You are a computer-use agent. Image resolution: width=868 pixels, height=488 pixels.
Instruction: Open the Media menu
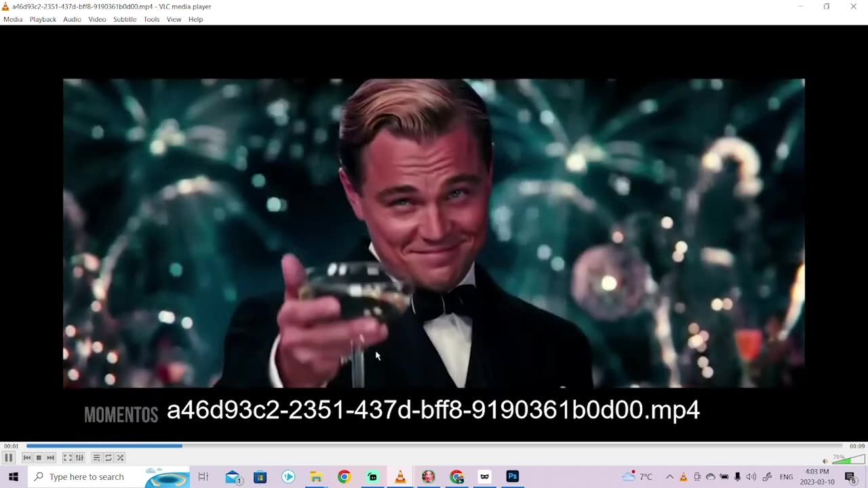tap(13, 19)
